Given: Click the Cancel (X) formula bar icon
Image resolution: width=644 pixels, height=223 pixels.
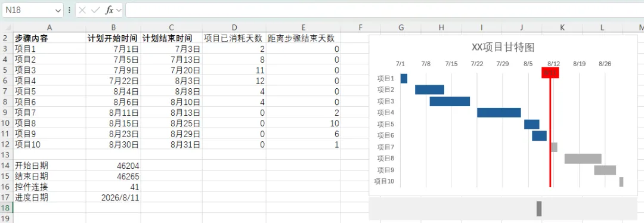Looking at the screenshot, I should (x=82, y=10).
